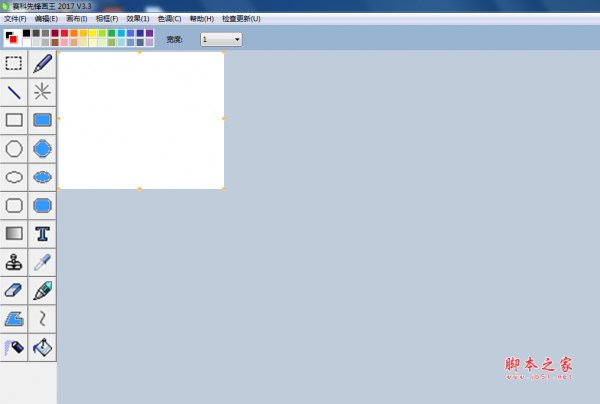
Task: Open the 宽度 width dropdown
Action: pos(221,39)
